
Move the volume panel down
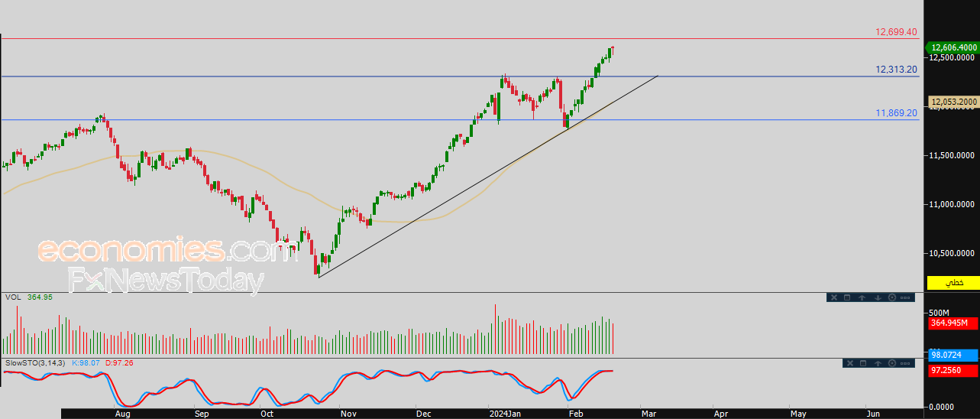[878, 297]
